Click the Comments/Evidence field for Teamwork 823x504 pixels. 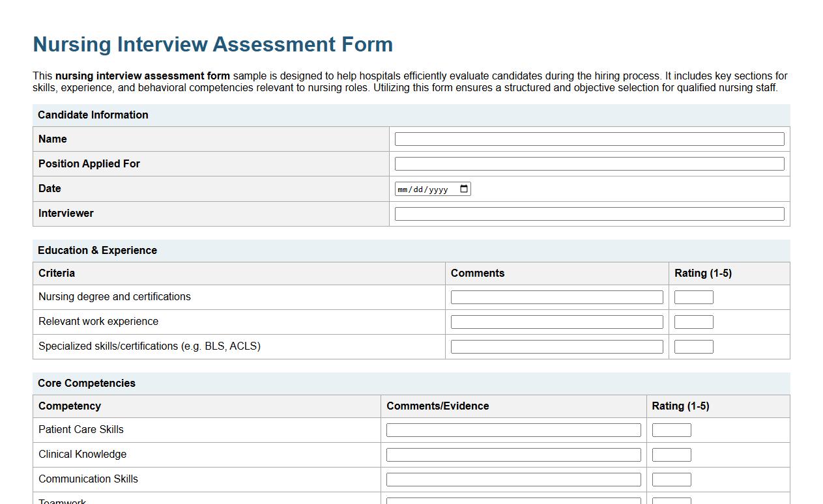coord(513,501)
